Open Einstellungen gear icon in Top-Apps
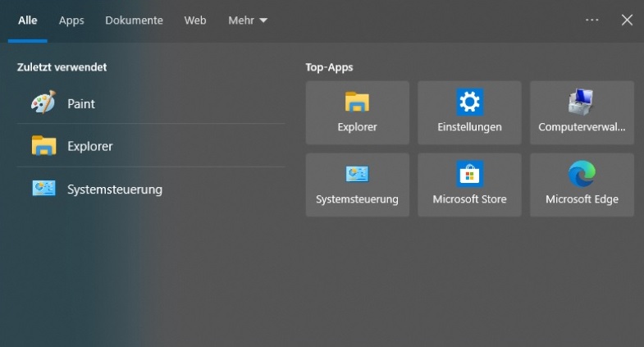This screenshot has height=347, width=644. pyautogui.click(x=469, y=102)
